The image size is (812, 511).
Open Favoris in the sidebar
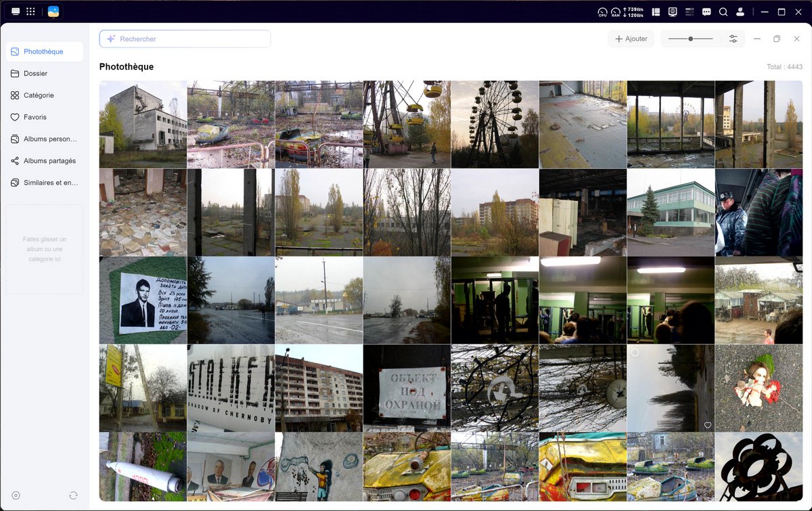click(45, 117)
